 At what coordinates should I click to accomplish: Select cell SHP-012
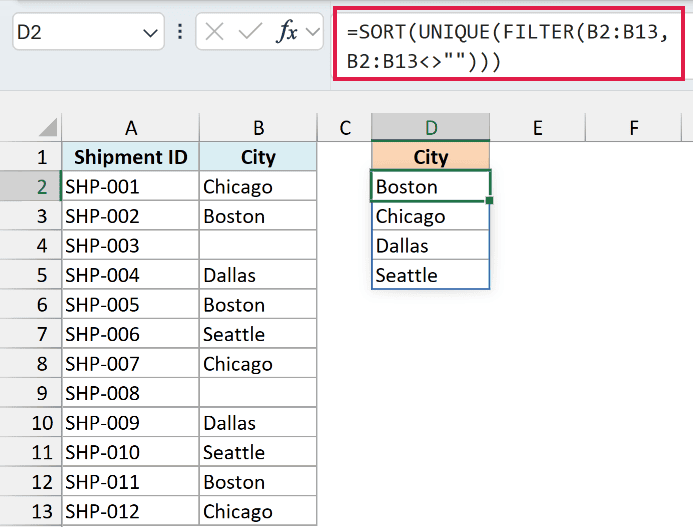(x=130, y=511)
